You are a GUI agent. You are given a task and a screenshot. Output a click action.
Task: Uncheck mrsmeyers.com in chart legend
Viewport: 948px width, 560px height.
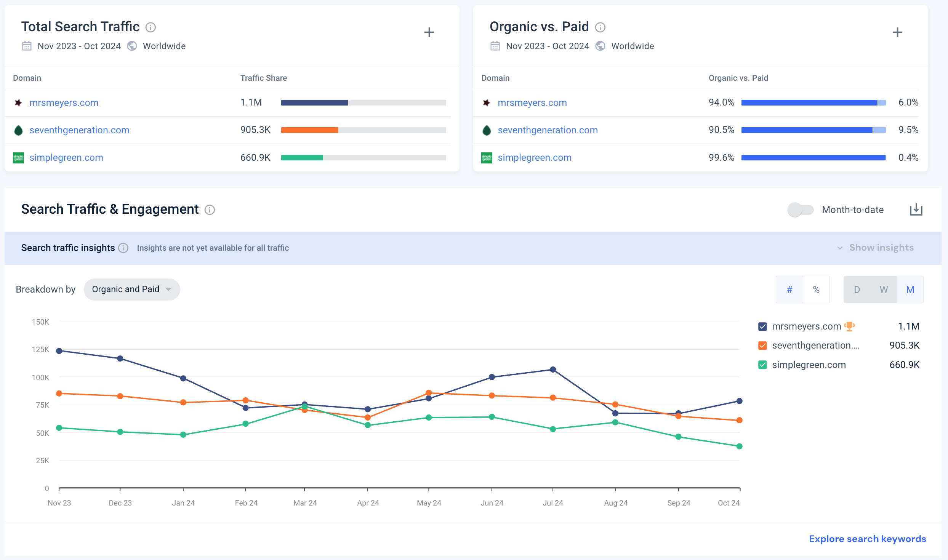click(x=762, y=326)
